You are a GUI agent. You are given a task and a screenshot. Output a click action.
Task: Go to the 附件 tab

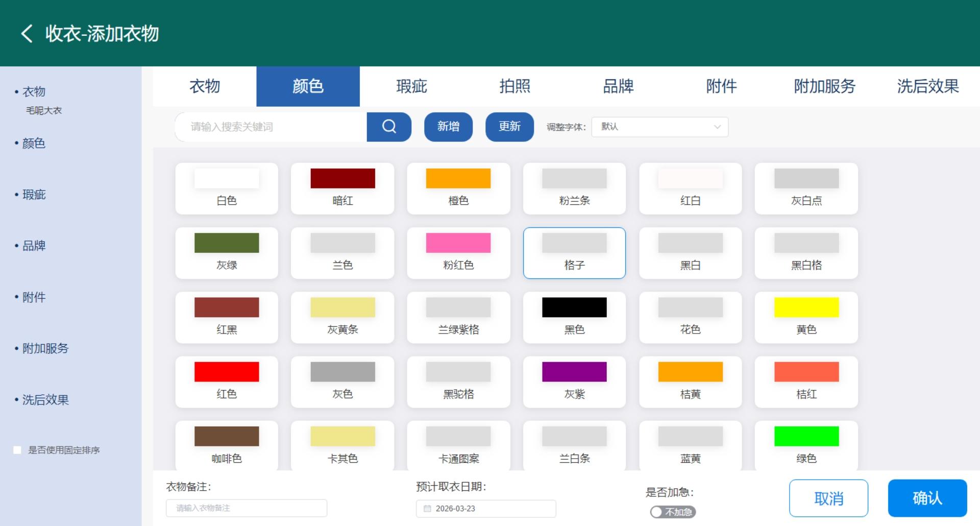(721, 86)
